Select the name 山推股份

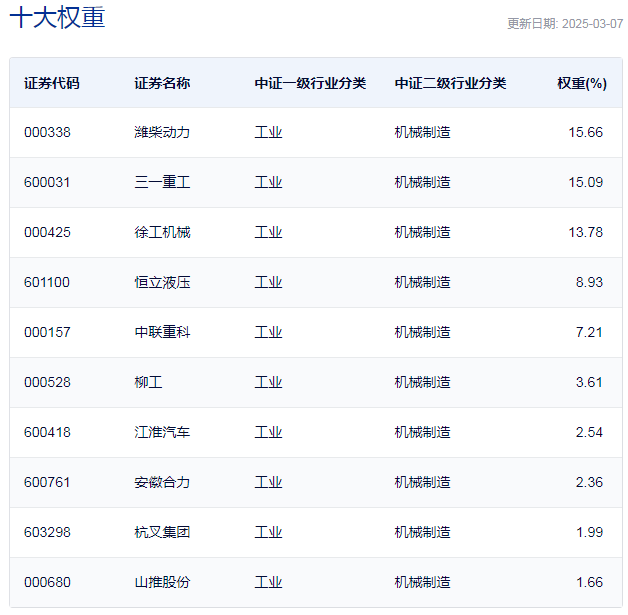click(162, 583)
